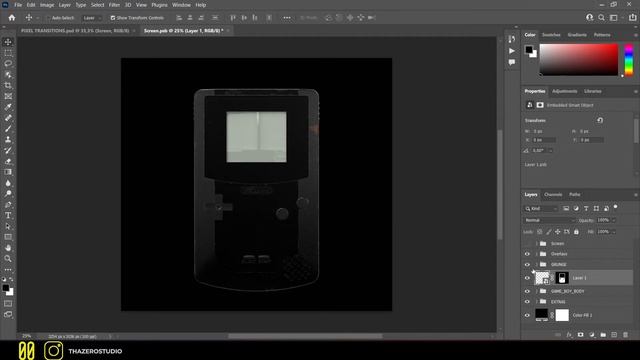Hide the Overlays group
This screenshot has width=640, height=360.
click(527, 254)
